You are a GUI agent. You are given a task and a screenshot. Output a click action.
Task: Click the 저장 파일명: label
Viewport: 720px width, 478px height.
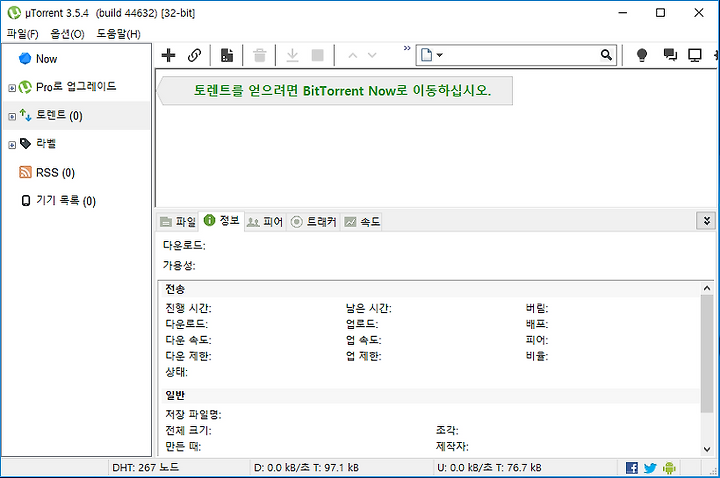(x=193, y=415)
